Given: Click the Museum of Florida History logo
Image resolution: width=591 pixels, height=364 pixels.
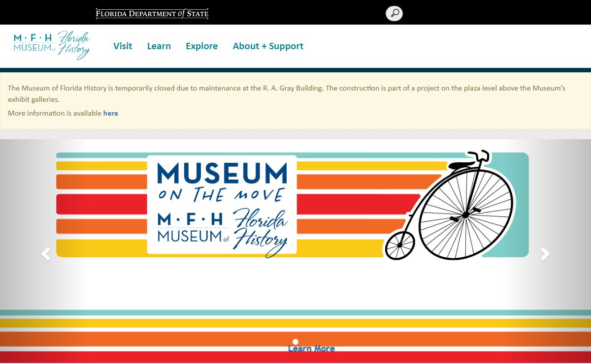Looking at the screenshot, I should pos(52,46).
